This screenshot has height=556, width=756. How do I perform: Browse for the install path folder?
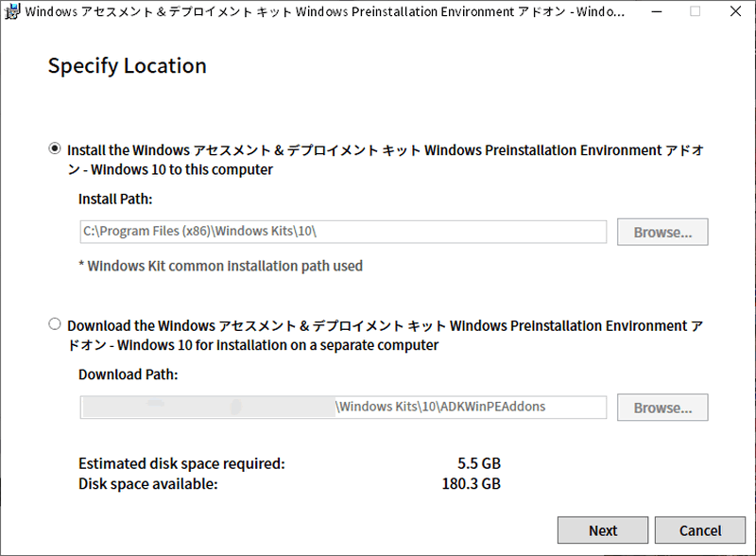coord(662,233)
